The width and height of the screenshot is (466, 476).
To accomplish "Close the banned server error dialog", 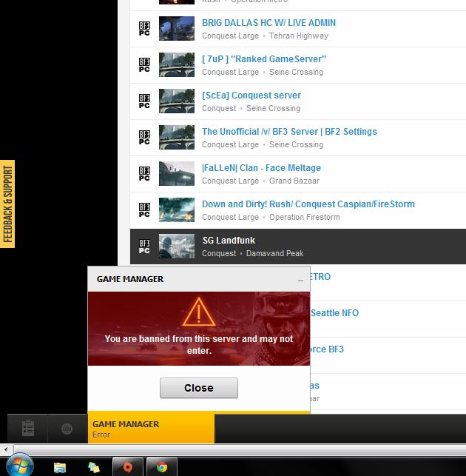I will point(199,388).
